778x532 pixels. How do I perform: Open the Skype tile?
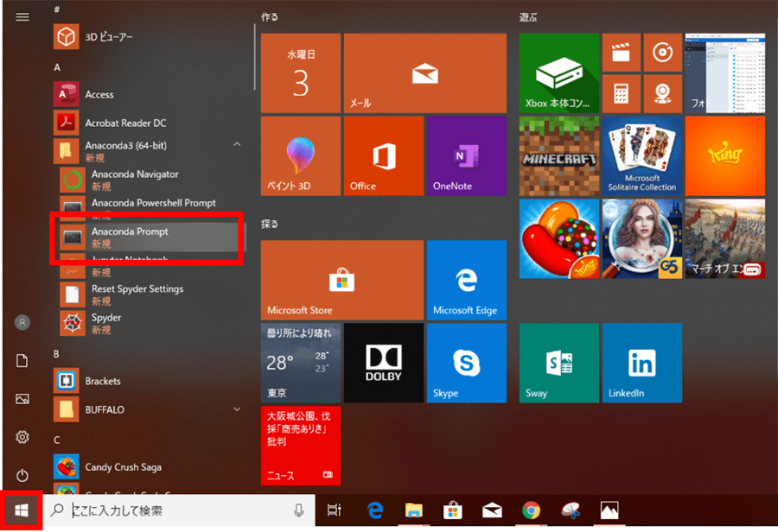coord(467,363)
